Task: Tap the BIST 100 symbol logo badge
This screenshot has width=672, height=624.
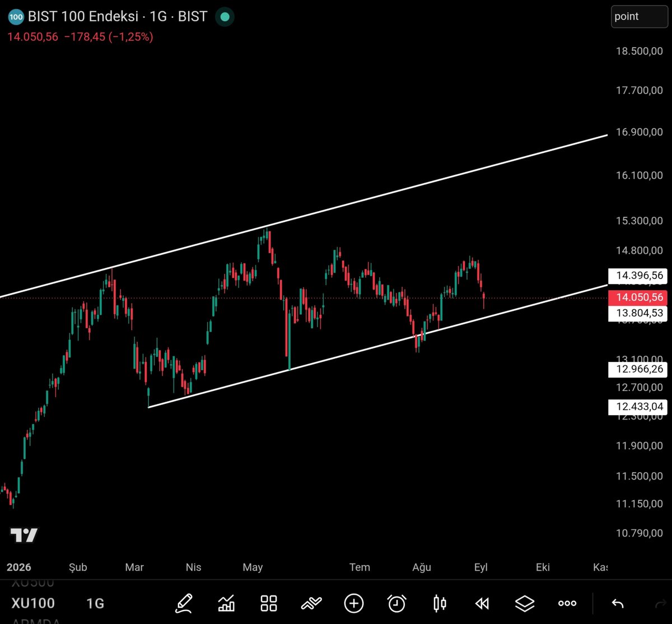Action: tap(16, 17)
